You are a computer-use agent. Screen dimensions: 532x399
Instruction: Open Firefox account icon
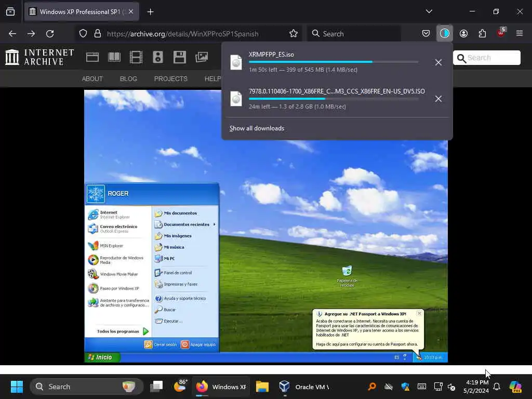click(x=463, y=34)
